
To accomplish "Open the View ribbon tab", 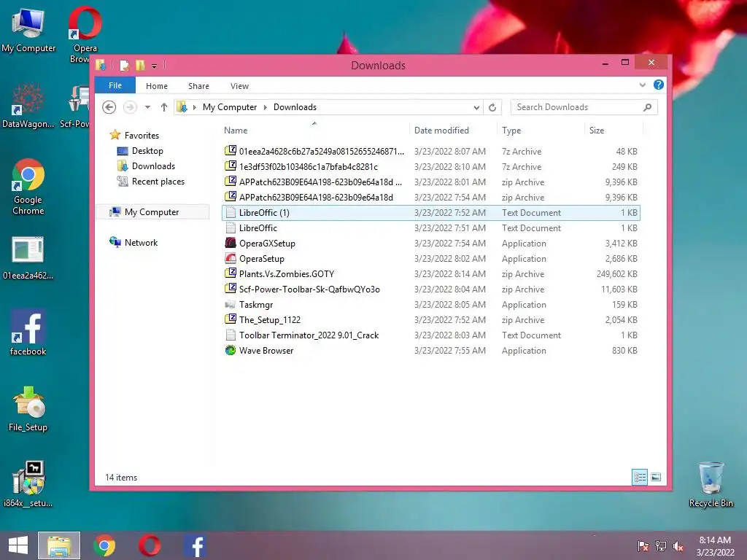I will tap(239, 86).
